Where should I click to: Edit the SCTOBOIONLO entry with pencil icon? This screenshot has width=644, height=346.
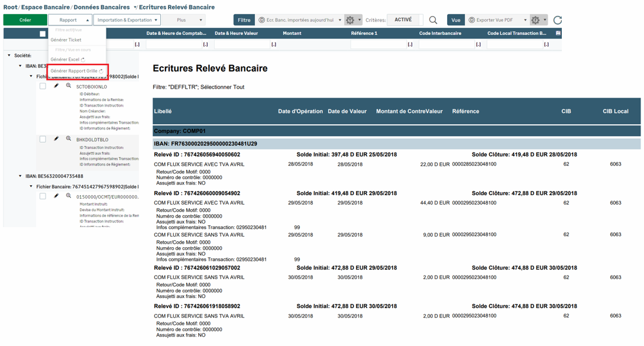[56, 86]
